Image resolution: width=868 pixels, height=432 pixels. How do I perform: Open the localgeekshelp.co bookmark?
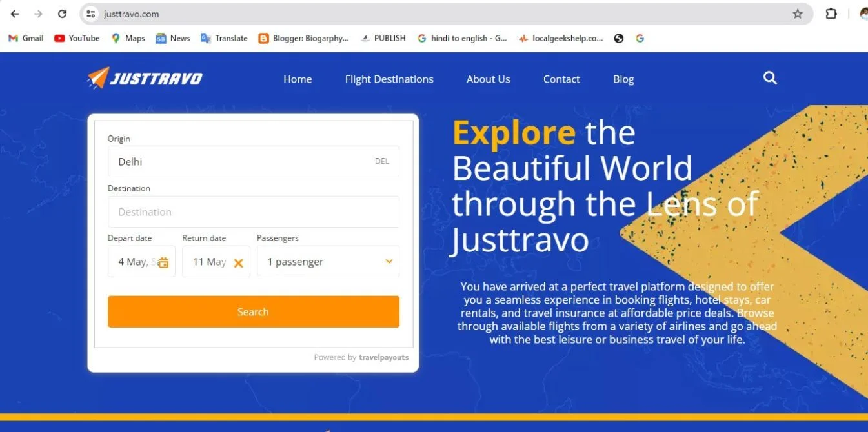pos(561,38)
